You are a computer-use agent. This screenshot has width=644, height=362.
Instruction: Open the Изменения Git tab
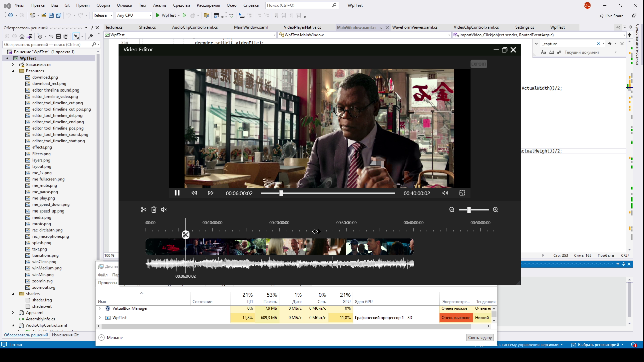[65, 335]
